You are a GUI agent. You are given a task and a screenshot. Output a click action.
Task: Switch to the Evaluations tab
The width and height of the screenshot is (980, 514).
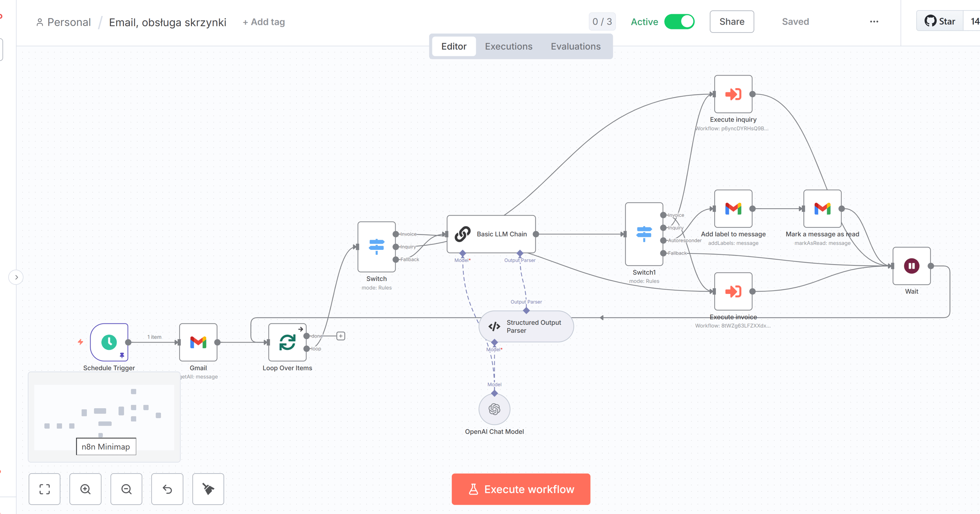pos(575,47)
